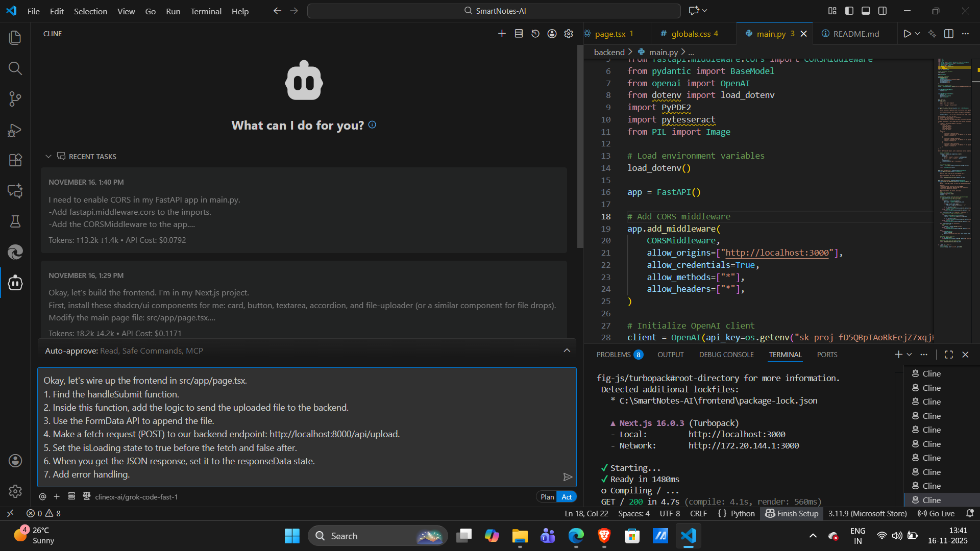Switch to the globals.css tab
980x551 pixels.
pyautogui.click(x=690, y=34)
